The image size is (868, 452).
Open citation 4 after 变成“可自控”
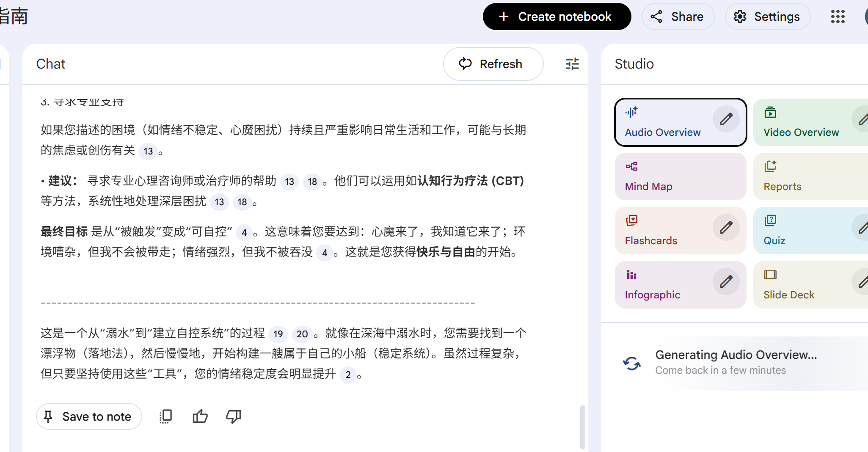244,232
